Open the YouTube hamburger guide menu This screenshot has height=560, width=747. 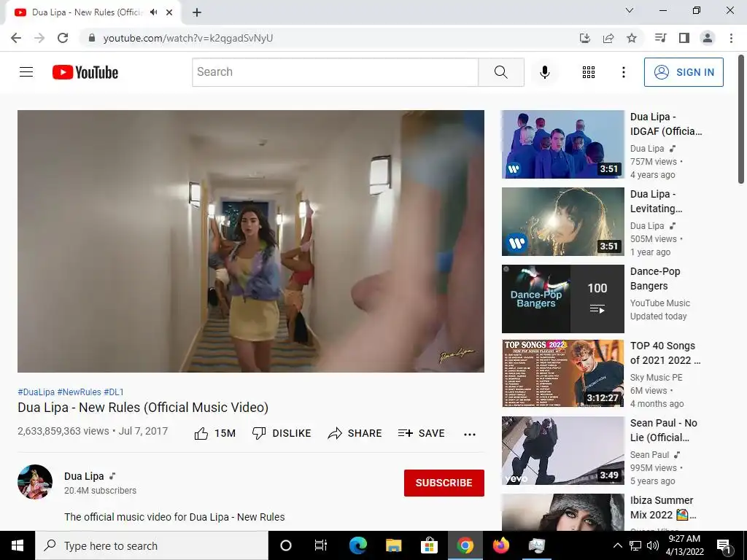point(26,72)
